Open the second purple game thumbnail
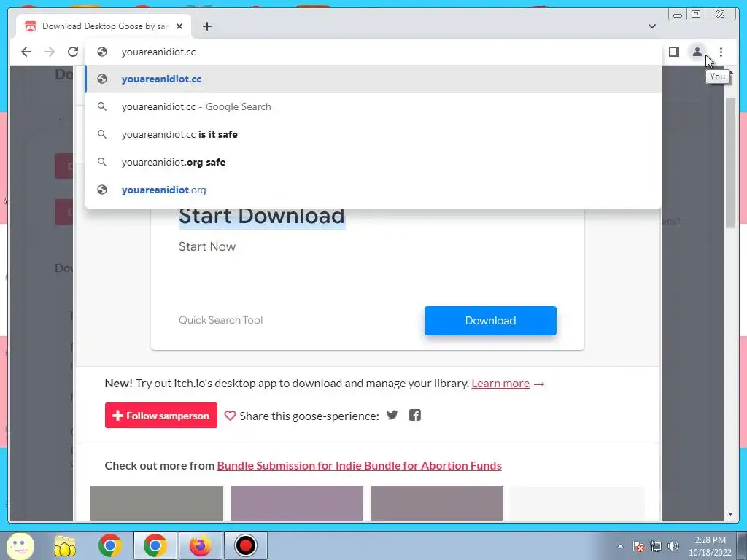Screen dimensions: 747x560 click(x=297, y=503)
